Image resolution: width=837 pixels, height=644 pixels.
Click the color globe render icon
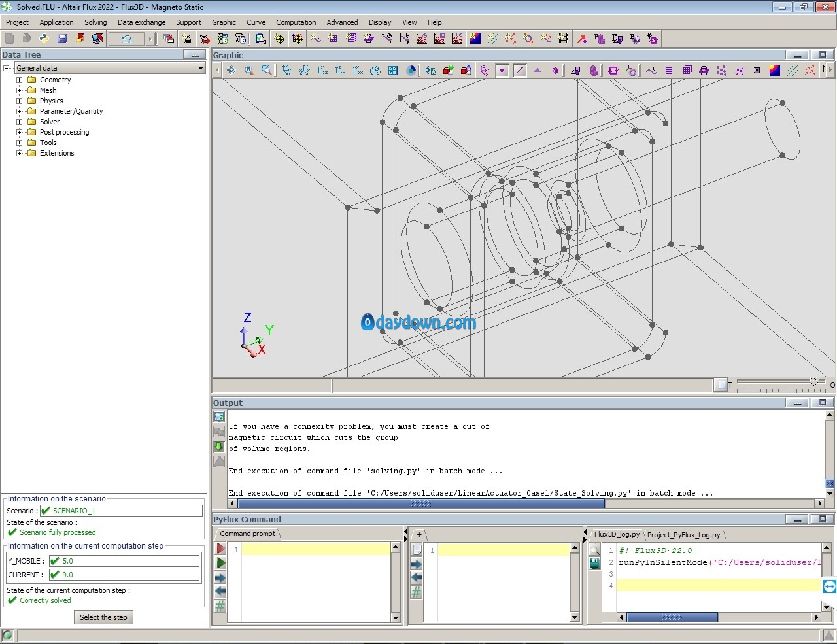pos(411,70)
